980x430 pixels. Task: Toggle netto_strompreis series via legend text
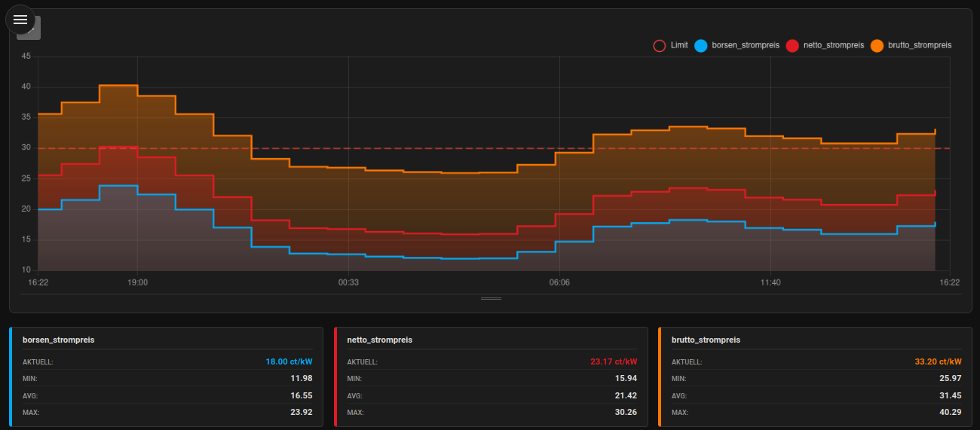coord(833,45)
